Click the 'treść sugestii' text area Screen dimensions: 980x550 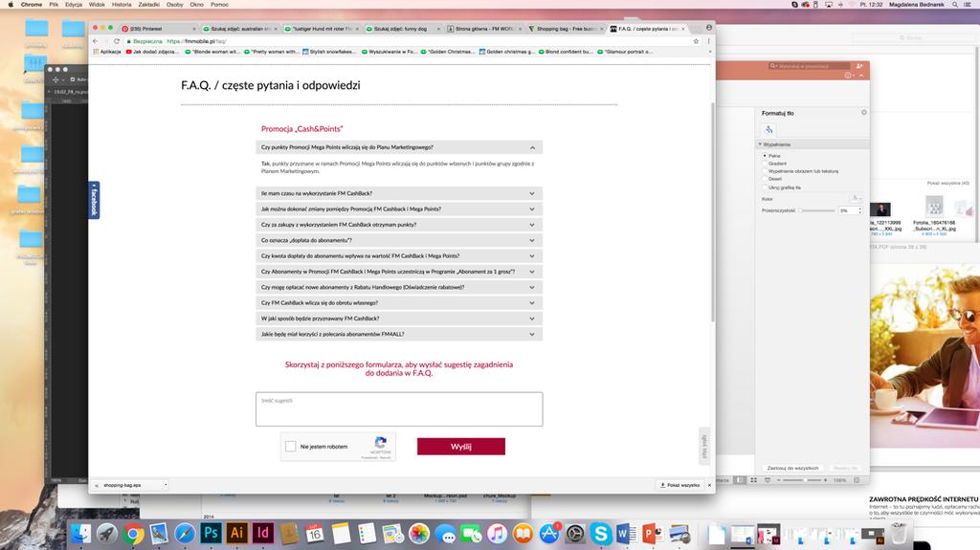[x=399, y=409]
